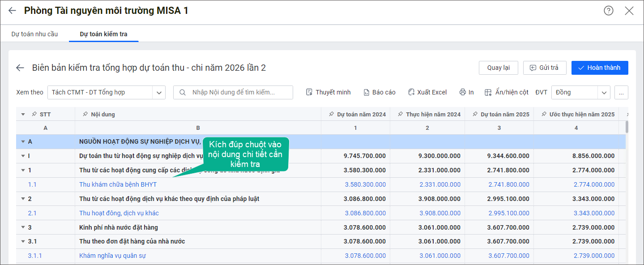Pin the Thực hiện năm 2024 column
Image resolution: width=644 pixels, height=265 pixels.
tap(401, 114)
